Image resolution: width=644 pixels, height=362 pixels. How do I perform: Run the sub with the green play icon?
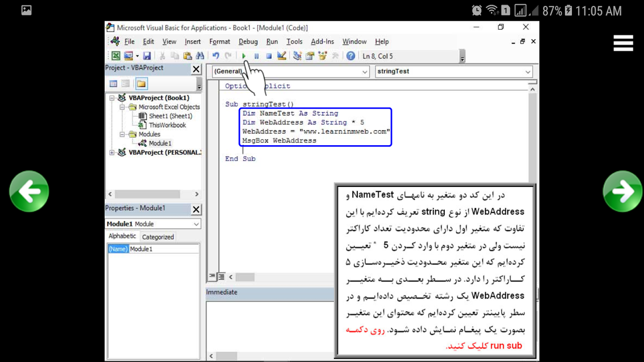(x=244, y=56)
